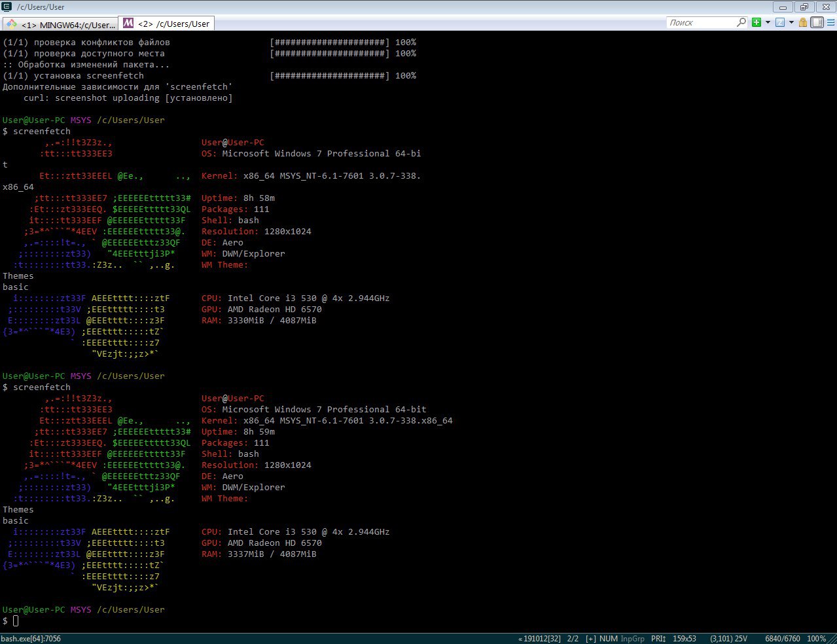Click the ConEmu build 191012[32] status field

tap(539, 639)
